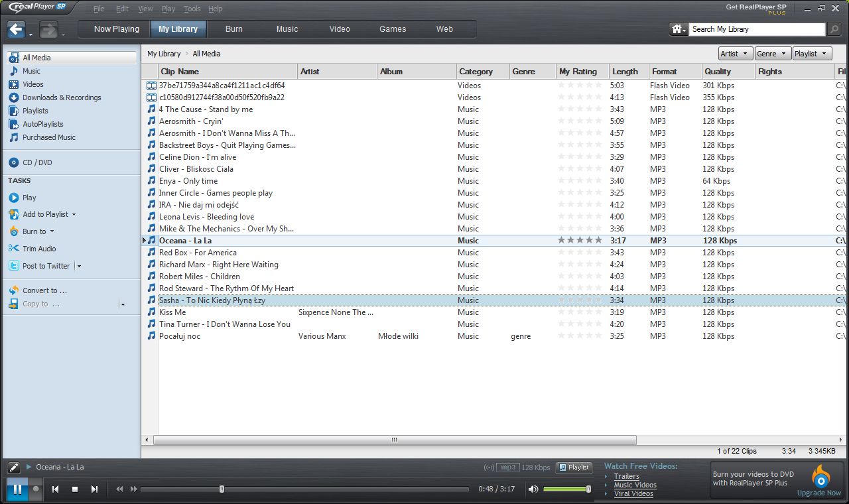Screen dimensions: 849x504
Task: Open the View menu
Action: (145, 9)
